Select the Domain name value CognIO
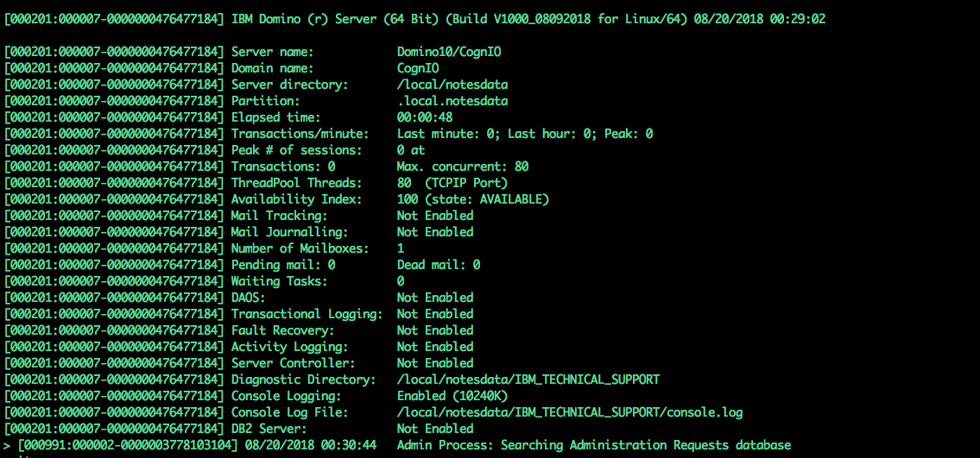Viewport: 980px width, 458px height. 418,68
